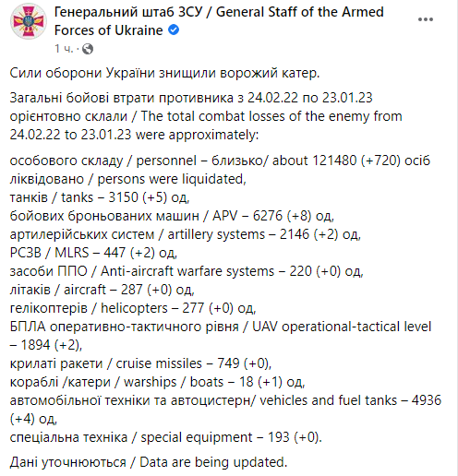Viewport: 458px width, 476px height.
Task: Click the APV – 6276 (+8) line
Action: [172, 216]
